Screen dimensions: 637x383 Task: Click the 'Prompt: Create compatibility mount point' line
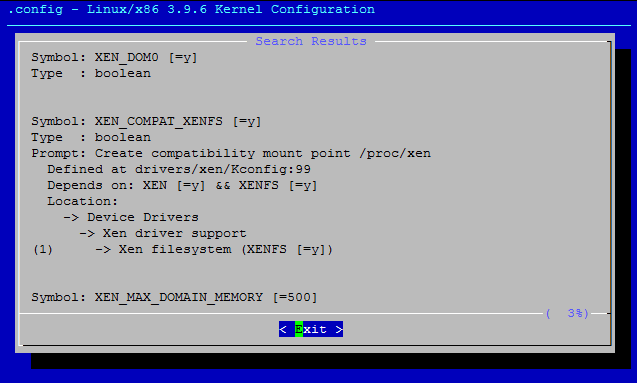coord(231,154)
